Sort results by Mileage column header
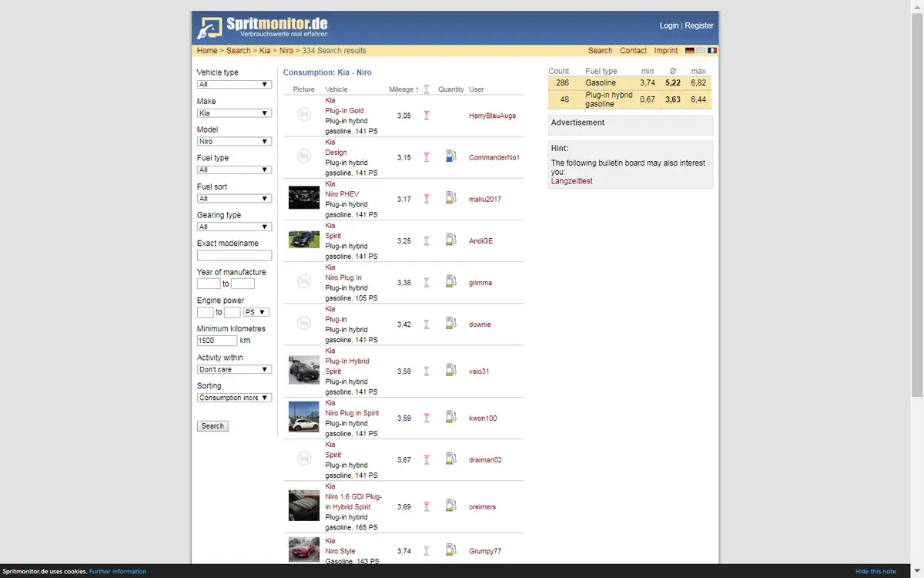Screen dimensions: 924x578 (x=401, y=89)
